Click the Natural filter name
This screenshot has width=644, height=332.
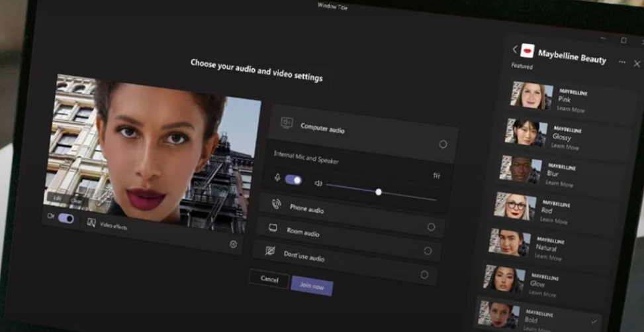[x=546, y=248]
